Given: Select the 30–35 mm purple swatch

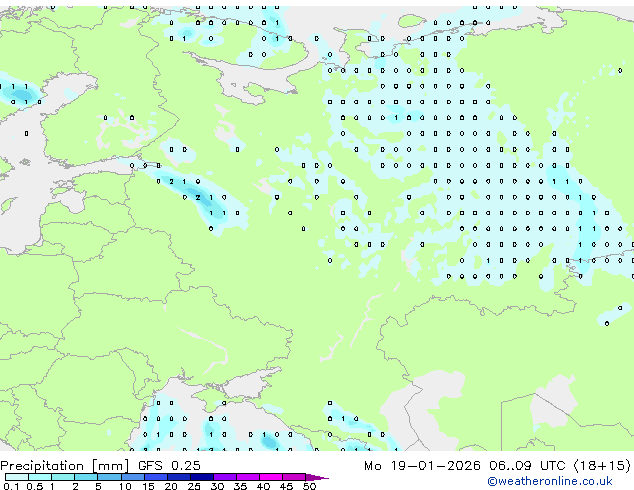Looking at the screenshot, I should (224, 477).
